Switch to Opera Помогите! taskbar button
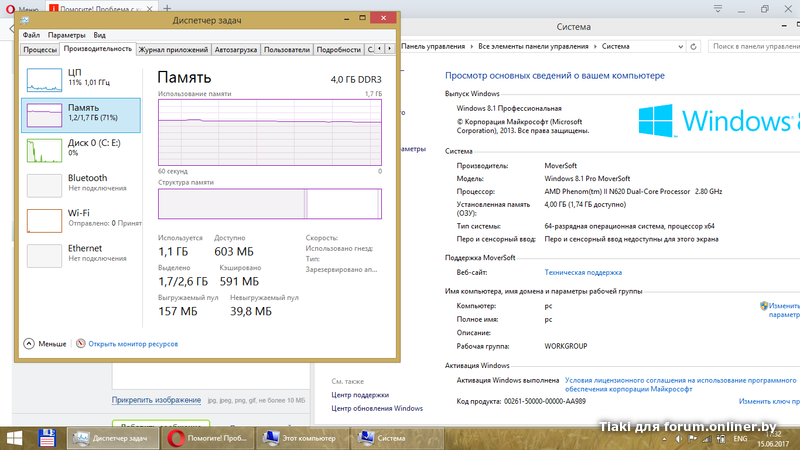 coord(207,438)
